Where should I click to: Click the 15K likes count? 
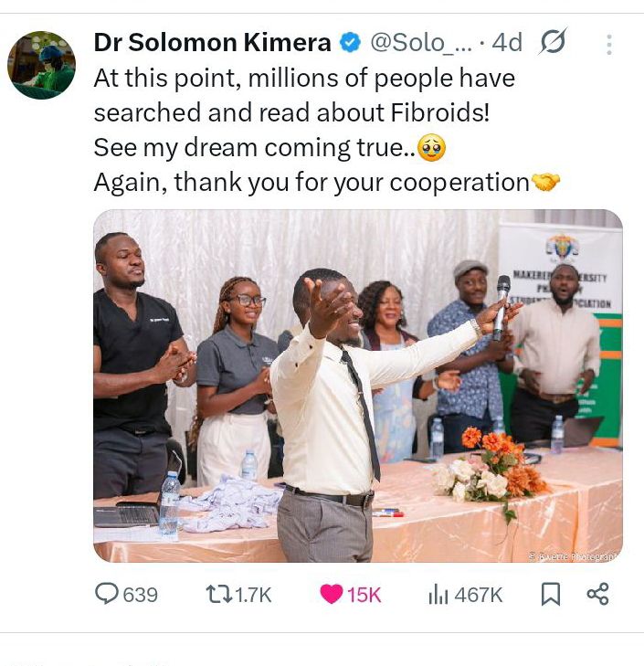click(364, 595)
